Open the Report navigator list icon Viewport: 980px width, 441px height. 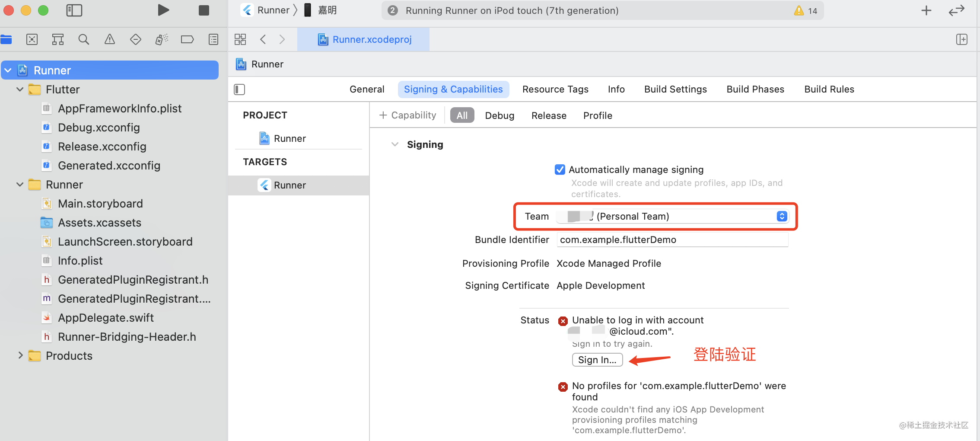point(213,39)
